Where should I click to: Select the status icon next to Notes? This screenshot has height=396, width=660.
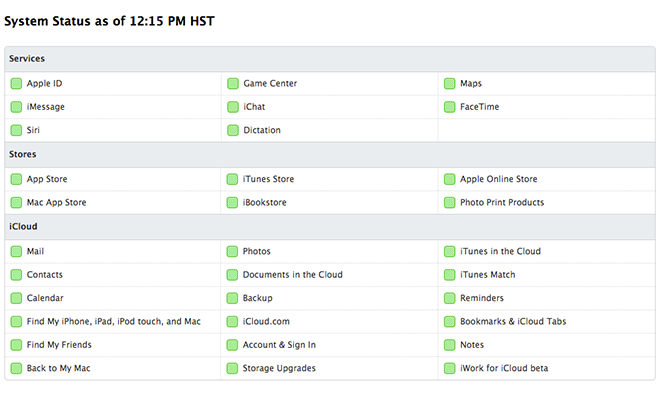coord(450,345)
